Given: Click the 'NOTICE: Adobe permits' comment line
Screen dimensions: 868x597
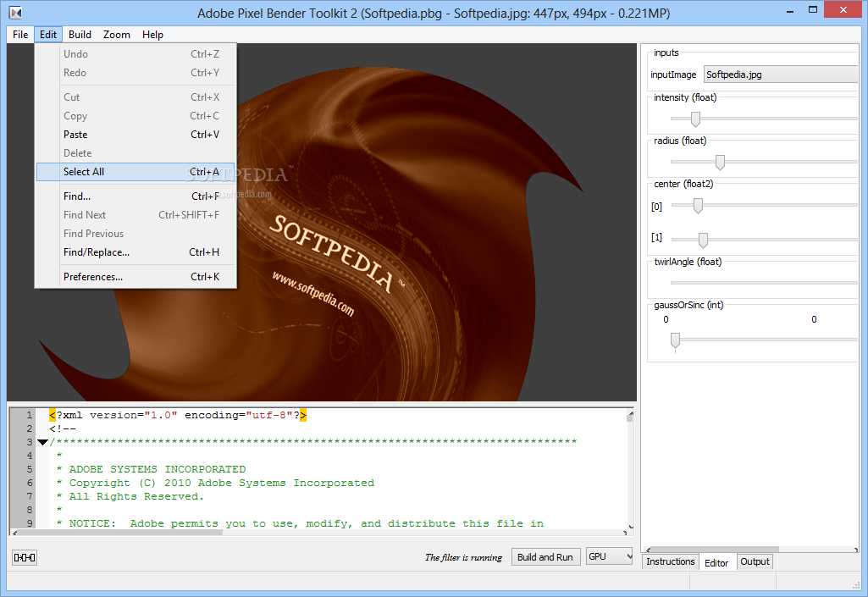Looking at the screenshot, I should pos(306,523).
